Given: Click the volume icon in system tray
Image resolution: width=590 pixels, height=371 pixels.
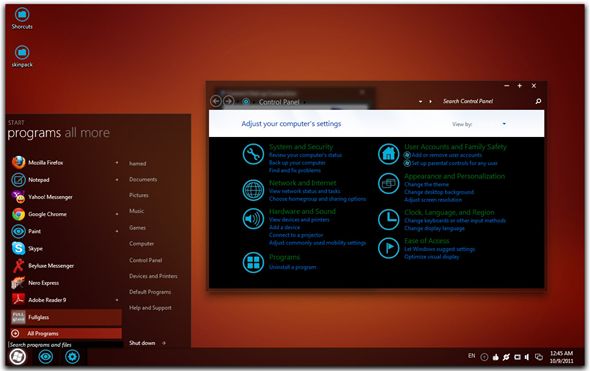Looking at the screenshot, I should [527, 357].
